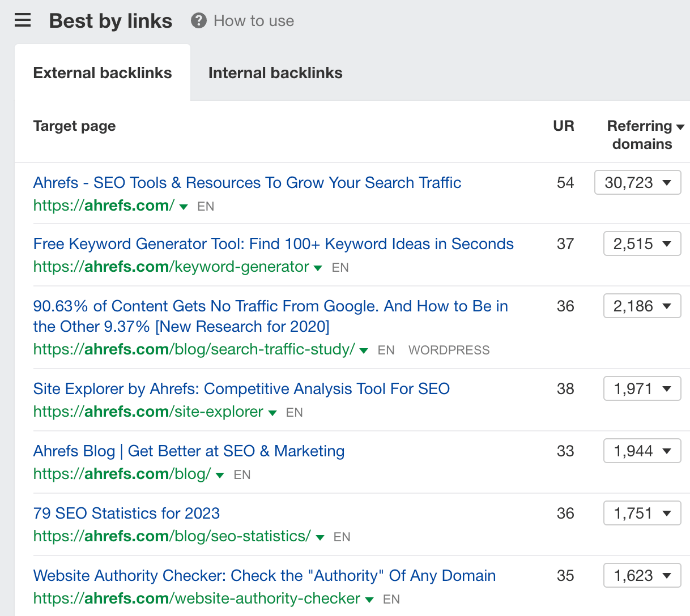The width and height of the screenshot is (690, 616).
Task: Click the How to use help icon
Action: click(x=198, y=20)
